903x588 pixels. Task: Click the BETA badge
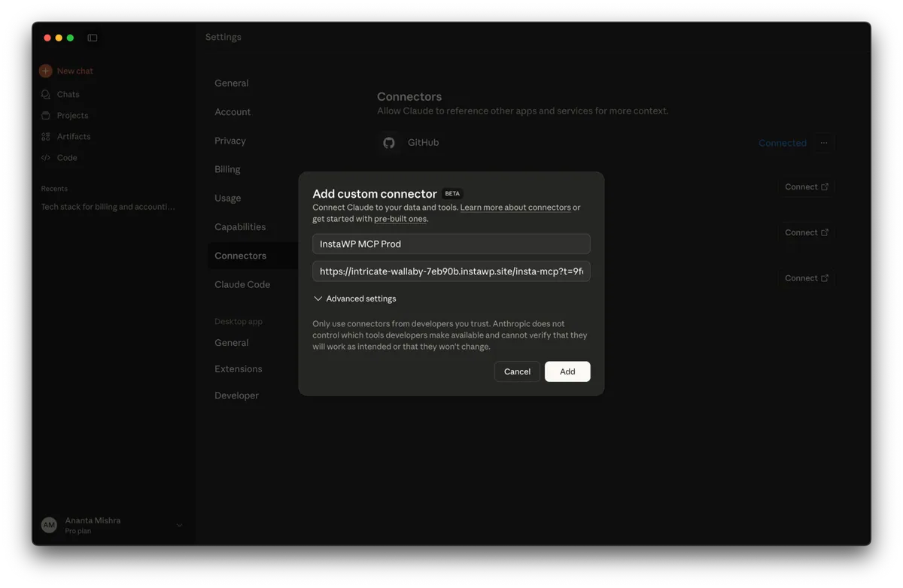pyautogui.click(x=452, y=193)
